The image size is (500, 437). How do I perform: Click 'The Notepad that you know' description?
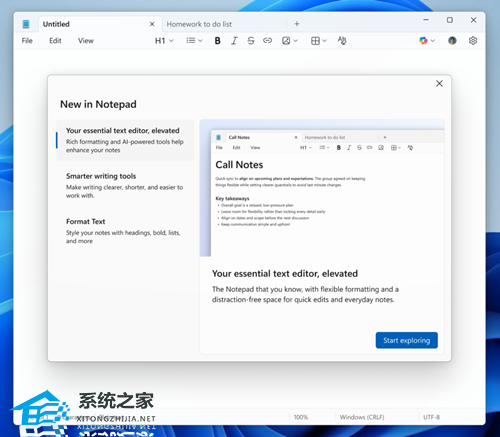click(x=305, y=294)
